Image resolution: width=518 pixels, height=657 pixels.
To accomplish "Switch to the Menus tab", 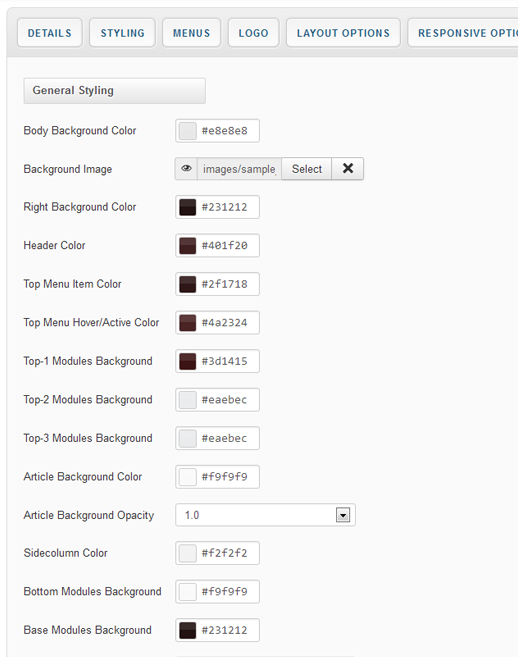I will pos(192,33).
